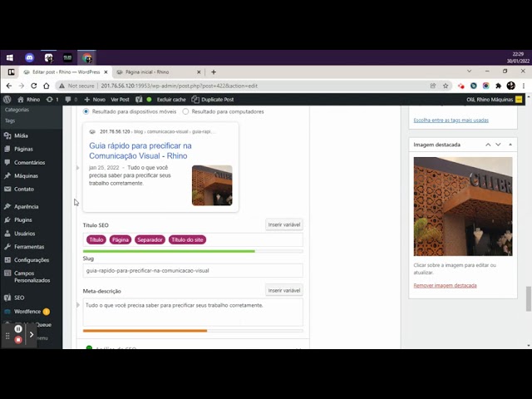Open Ferramentas in the sidebar
Viewport: 532px width, 399px height.
[x=31, y=247]
